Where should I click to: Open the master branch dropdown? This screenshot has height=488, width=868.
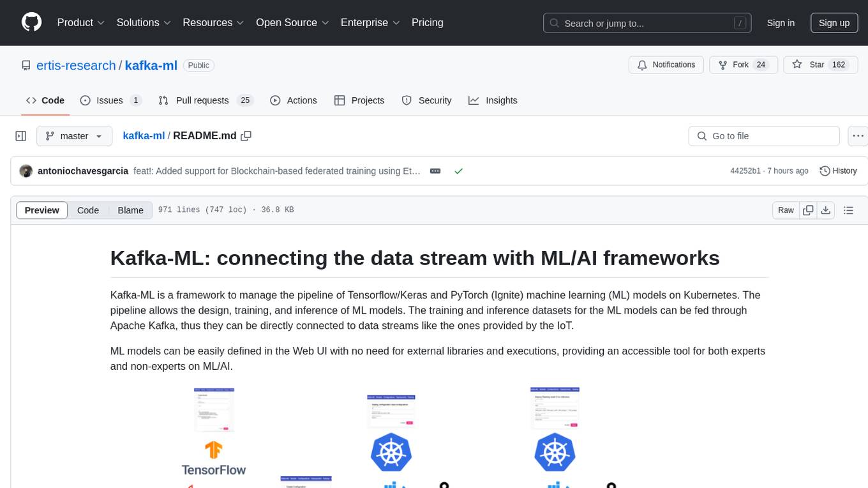(74, 136)
